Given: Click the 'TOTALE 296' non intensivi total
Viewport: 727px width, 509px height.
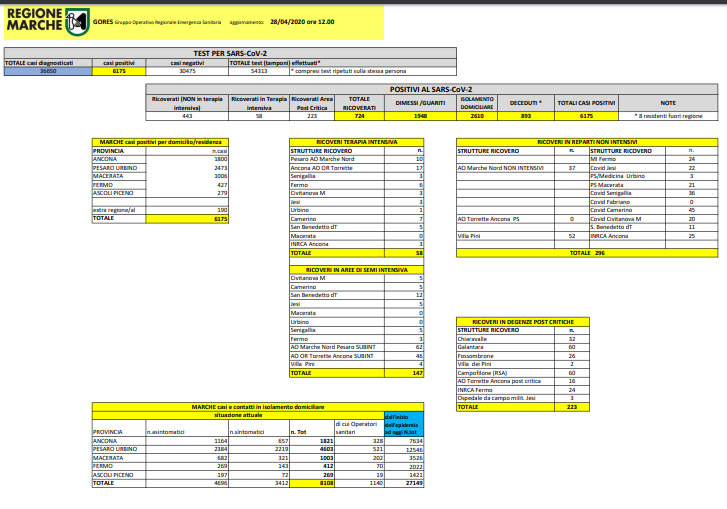Looking at the screenshot, I should pyautogui.click(x=587, y=253).
